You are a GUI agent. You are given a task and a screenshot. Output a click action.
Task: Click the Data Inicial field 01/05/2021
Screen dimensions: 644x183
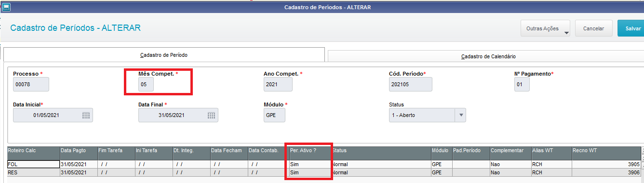pyautogui.click(x=53, y=115)
